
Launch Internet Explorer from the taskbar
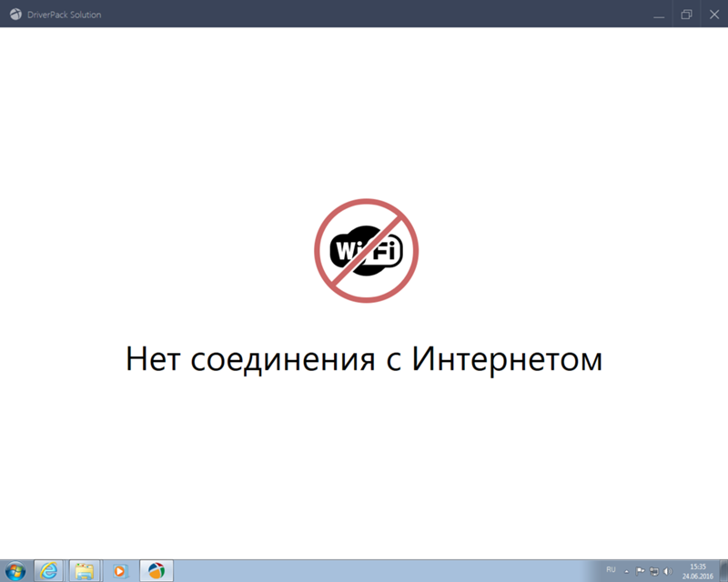coord(48,571)
